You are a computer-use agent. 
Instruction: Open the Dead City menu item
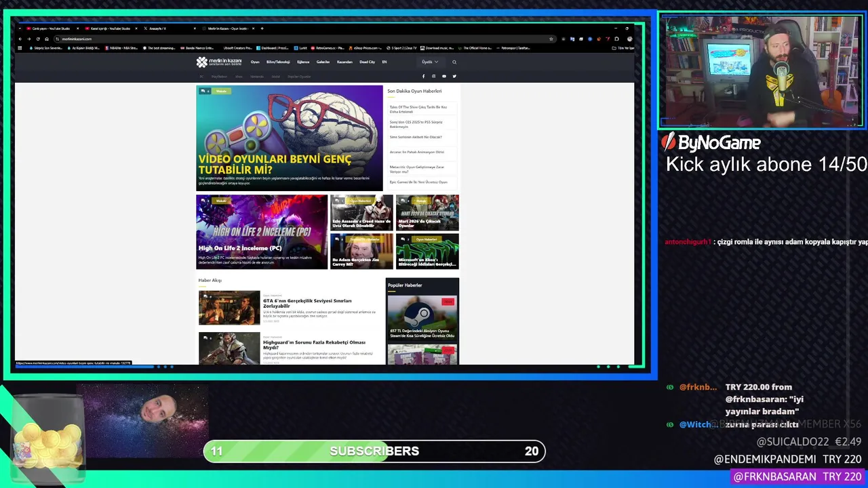click(367, 62)
